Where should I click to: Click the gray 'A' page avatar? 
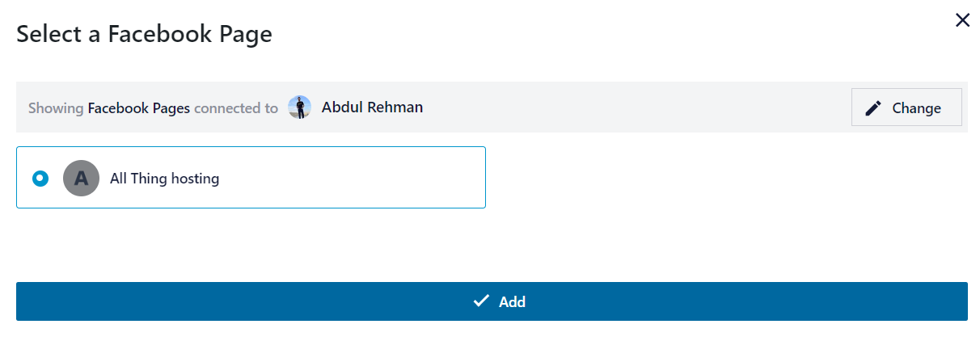81,178
